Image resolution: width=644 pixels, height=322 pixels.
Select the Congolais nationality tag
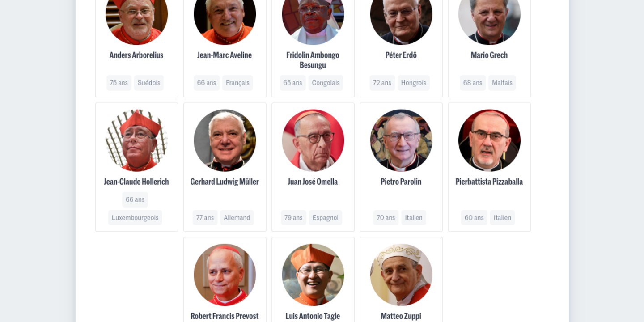coord(326,83)
